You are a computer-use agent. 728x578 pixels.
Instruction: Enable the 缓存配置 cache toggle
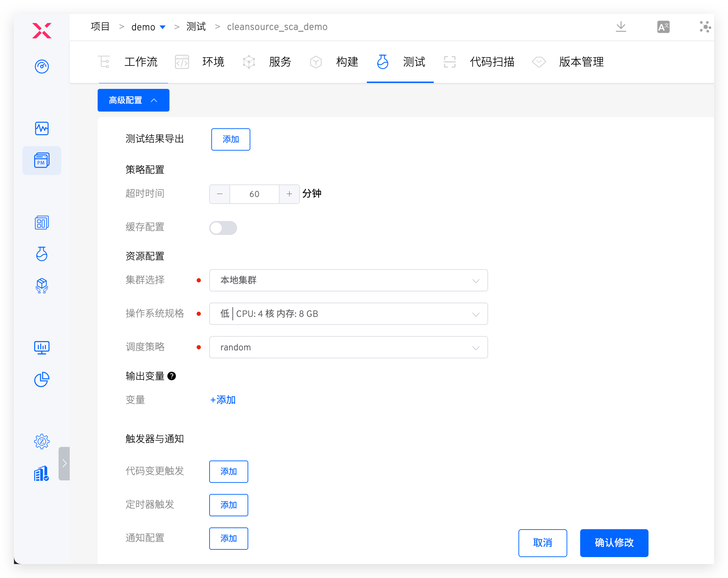223,228
